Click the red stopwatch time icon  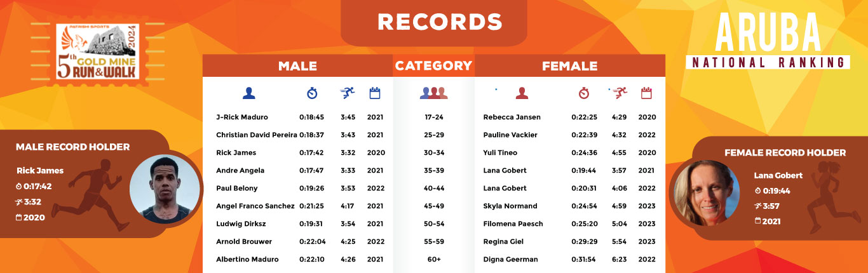tap(584, 93)
